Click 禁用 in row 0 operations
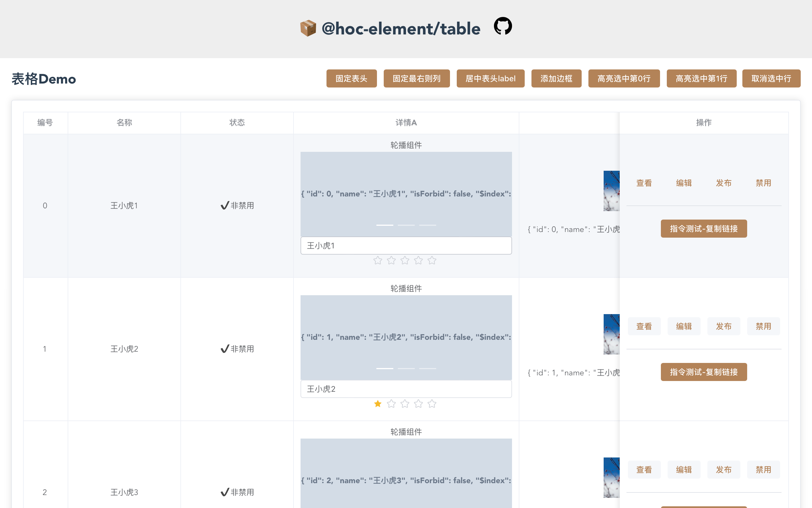 click(763, 183)
